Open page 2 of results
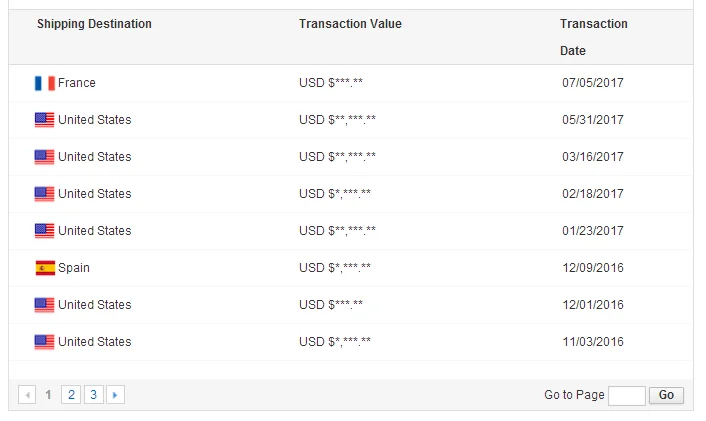This screenshot has width=706, height=421. pyautogui.click(x=71, y=395)
